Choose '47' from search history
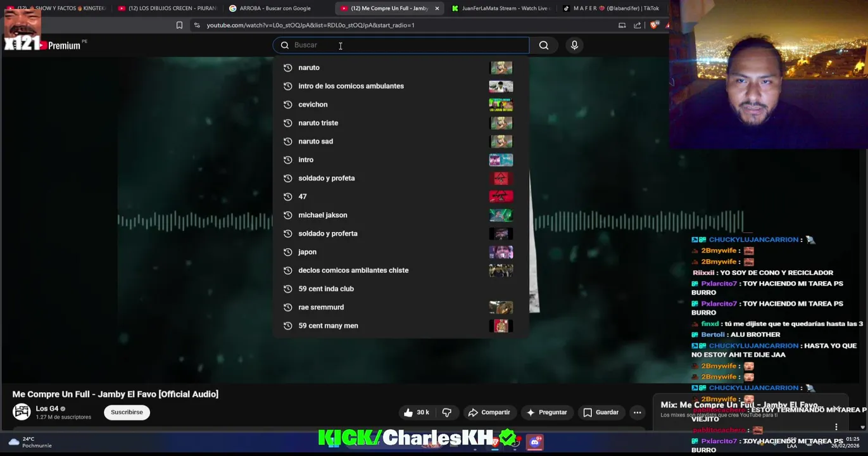Screen dimensions: 868x456 coord(401,196)
